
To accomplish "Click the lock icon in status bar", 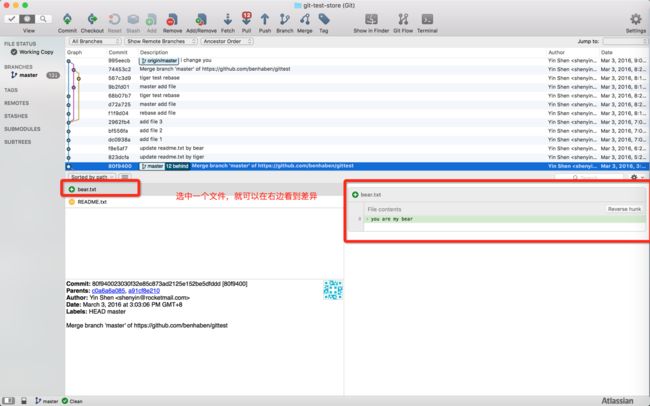I will 24,401.
